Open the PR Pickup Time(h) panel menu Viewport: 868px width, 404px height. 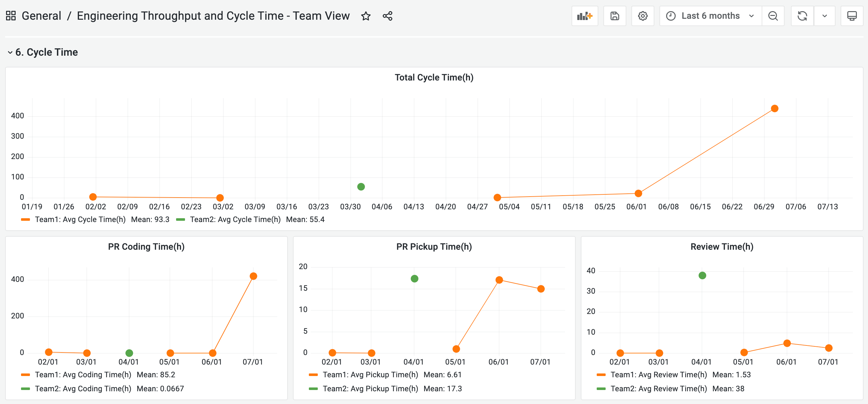pyautogui.click(x=434, y=247)
